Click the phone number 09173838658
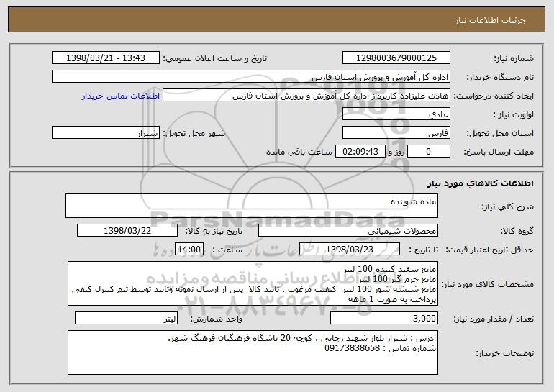554x392 pixels. click(x=353, y=348)
